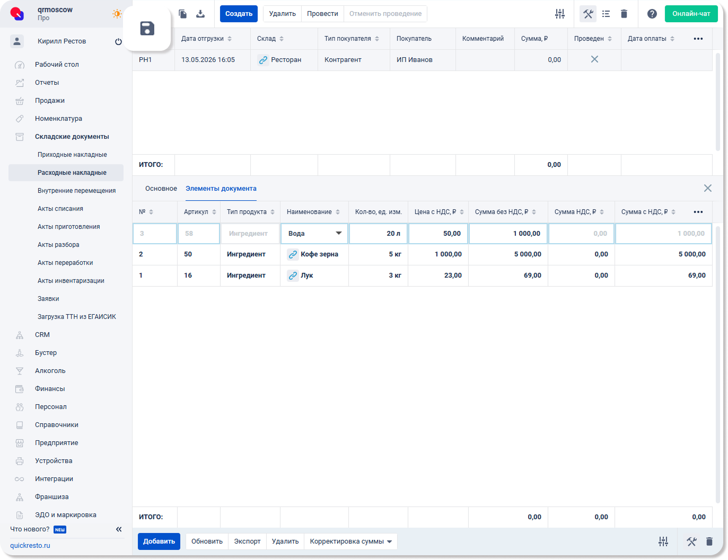
Task: Collapse the sidebar with double chevron
Action: (x=119, y=529)
